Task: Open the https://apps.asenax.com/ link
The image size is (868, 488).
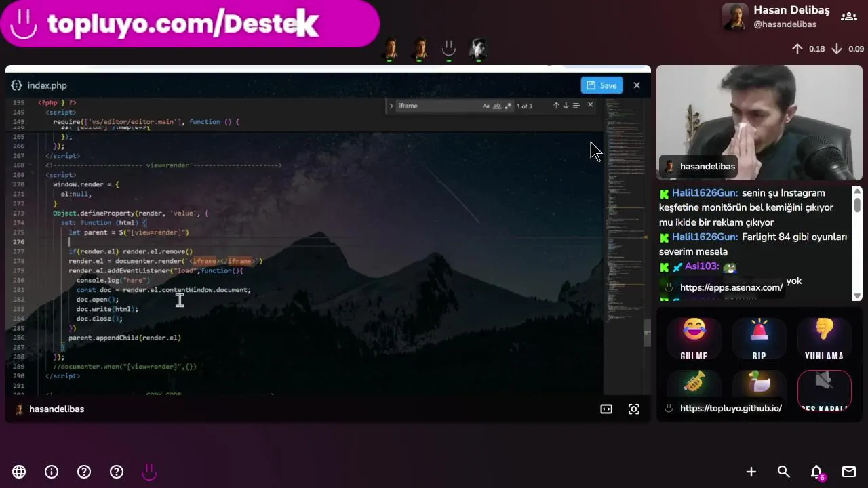Action: click(x=731, y=288)
